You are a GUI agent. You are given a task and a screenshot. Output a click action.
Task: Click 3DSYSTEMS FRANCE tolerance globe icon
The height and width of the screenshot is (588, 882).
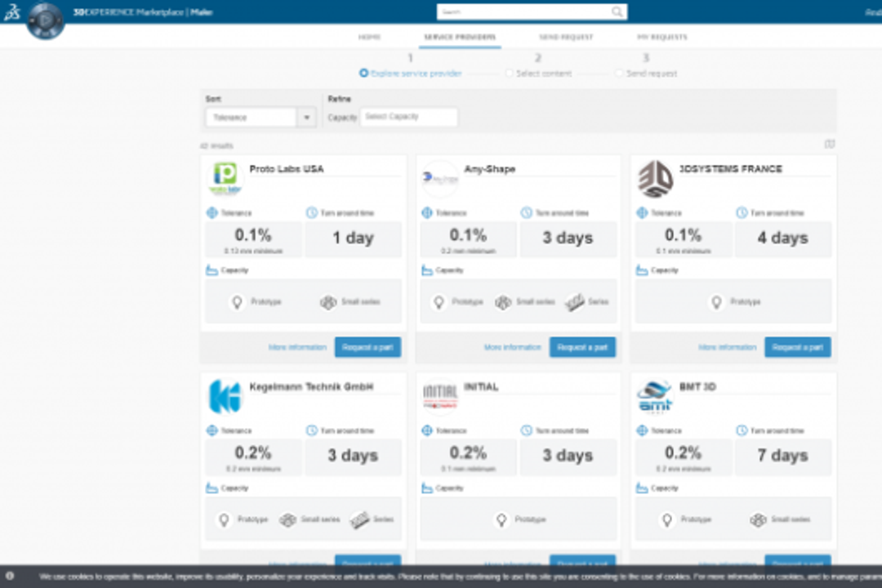[x=642, y=212]
